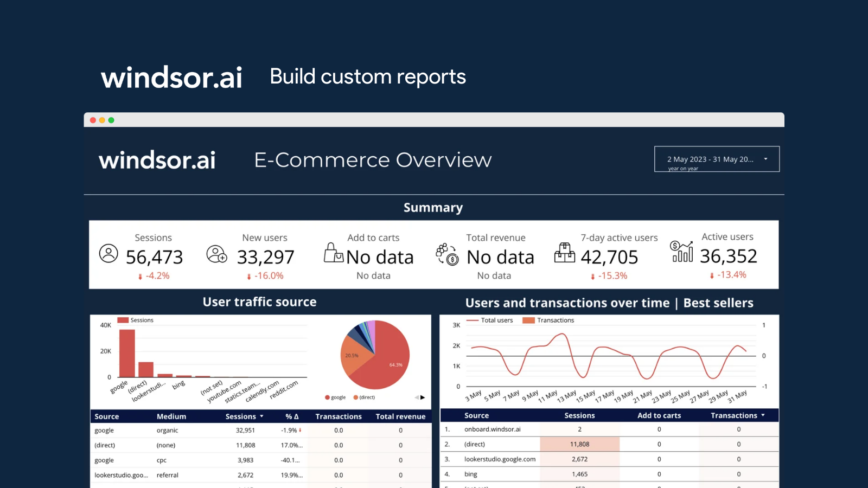868x488 pixels.
Task: Click the Total revenue coins icon
Action: [x=447, y=254]
